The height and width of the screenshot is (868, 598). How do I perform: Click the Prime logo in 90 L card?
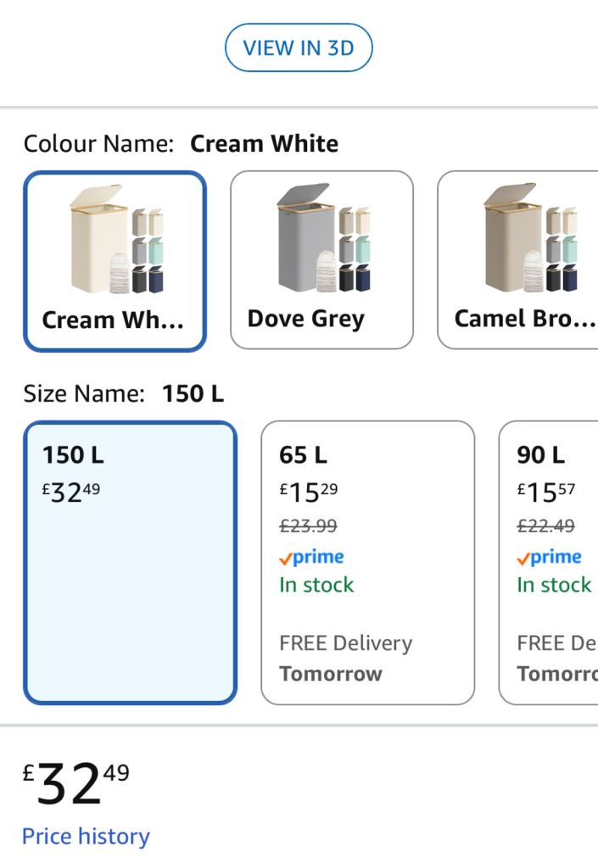(x=549, y=557)
